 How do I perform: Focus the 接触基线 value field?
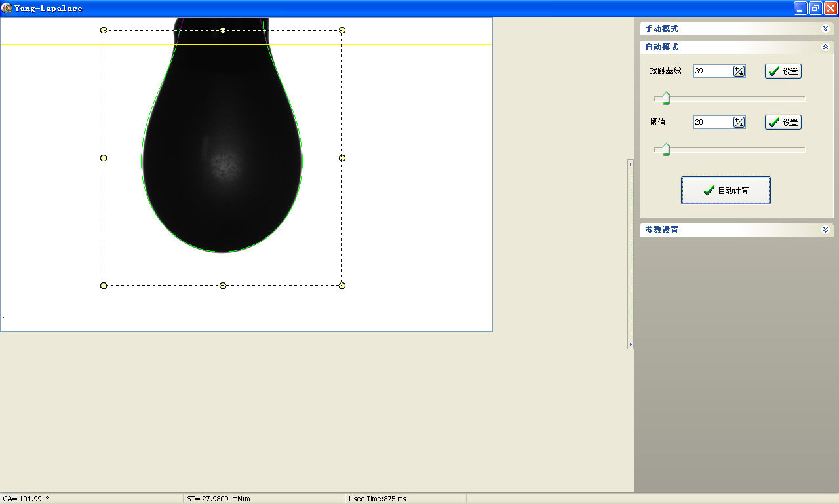[x=712, y=71]
